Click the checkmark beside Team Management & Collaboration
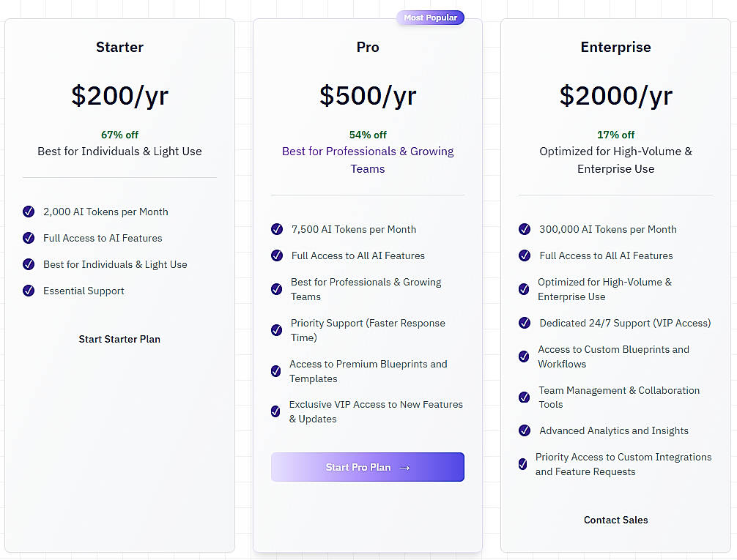737x560 pixels. coord(525,397)
